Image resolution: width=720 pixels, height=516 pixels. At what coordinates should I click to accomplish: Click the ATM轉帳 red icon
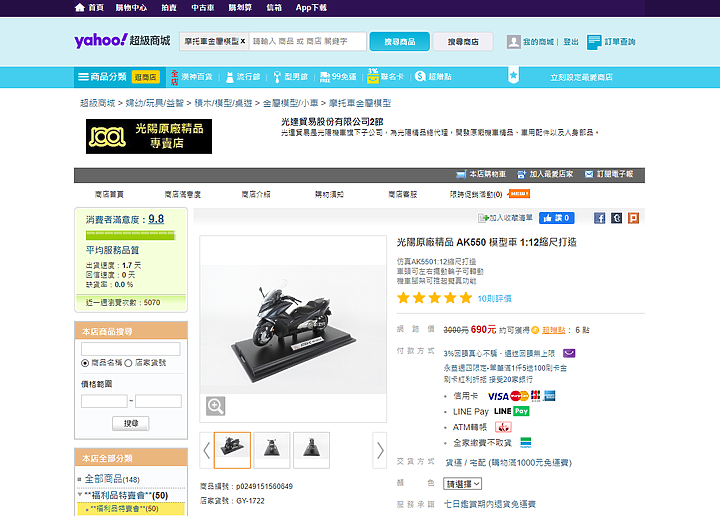coord(503,427)
